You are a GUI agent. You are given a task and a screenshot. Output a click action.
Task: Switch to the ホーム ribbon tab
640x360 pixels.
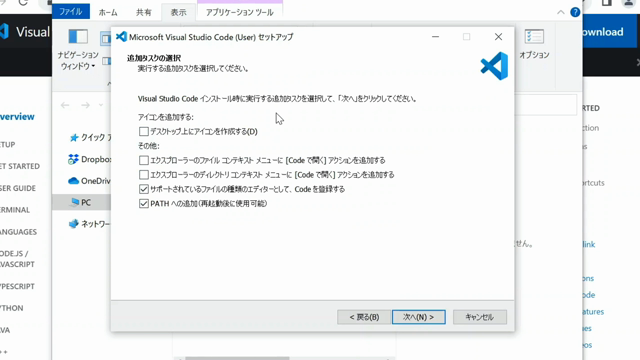[x=108, y=13]
